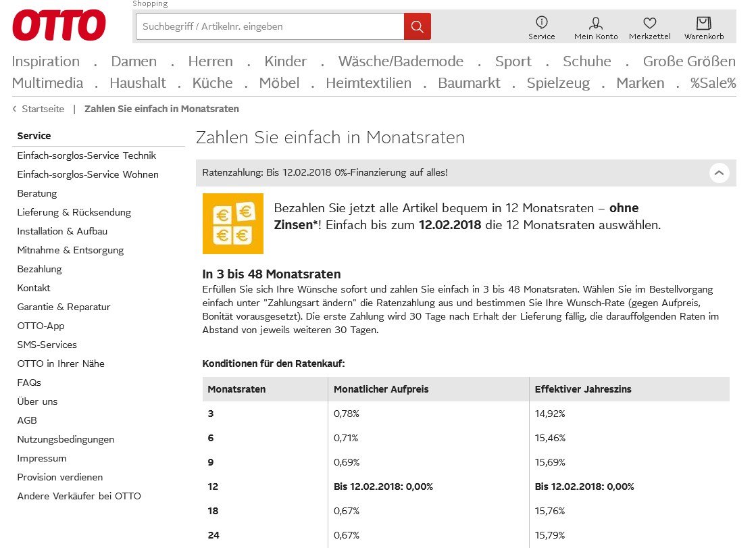Open the AGB link
Image resolution: width=756 pixels, height=548 pixels.
click(27, 420)
